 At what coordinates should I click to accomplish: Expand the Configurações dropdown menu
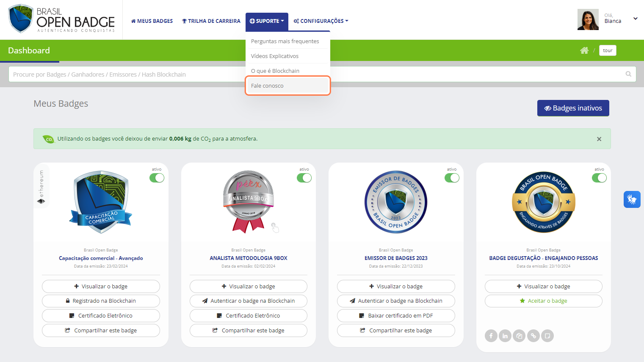[321, 21]
